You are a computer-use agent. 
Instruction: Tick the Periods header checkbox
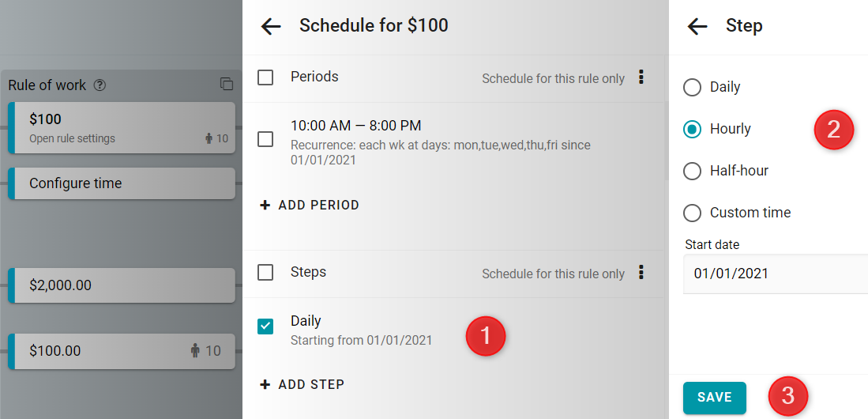(x=265, y=77)
